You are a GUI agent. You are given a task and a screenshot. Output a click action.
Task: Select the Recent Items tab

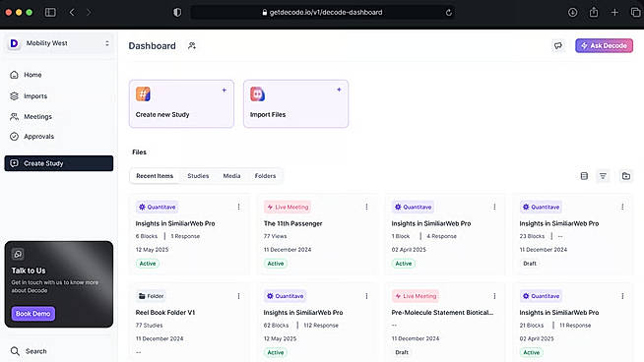pos(155,176)
